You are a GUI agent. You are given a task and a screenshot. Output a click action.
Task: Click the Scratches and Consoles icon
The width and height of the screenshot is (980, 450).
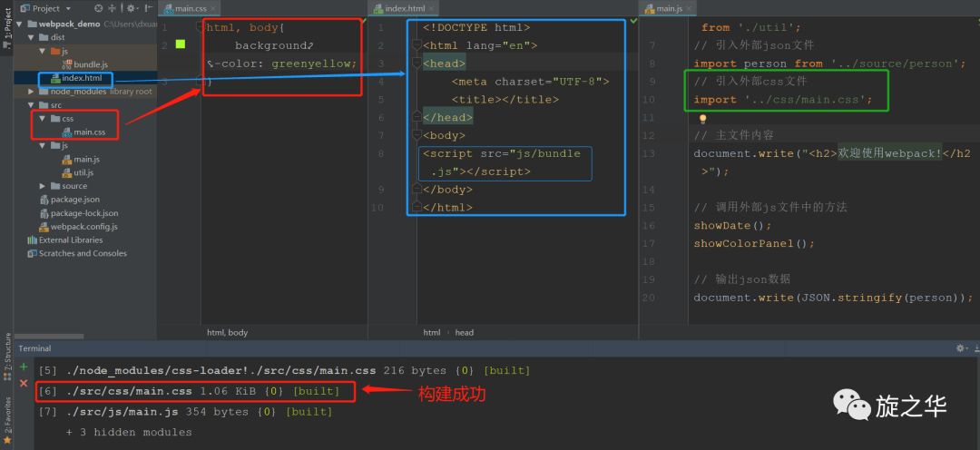(x=33, y=253)
